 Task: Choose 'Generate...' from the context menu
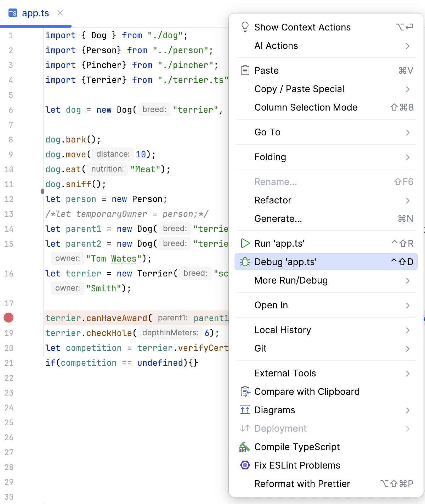278,219
